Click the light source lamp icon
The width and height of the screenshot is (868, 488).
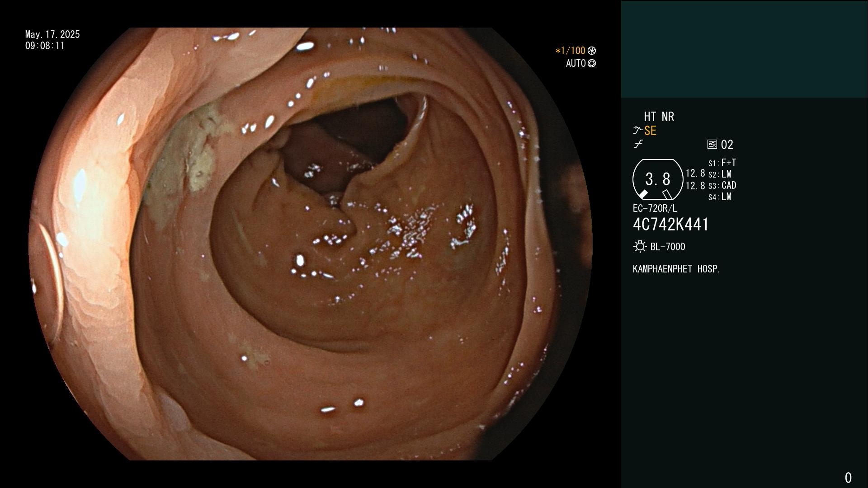640,247
